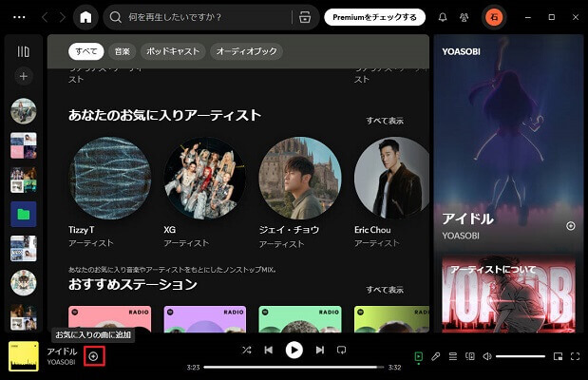Go forward with the right arrow

tap(63, 17)
